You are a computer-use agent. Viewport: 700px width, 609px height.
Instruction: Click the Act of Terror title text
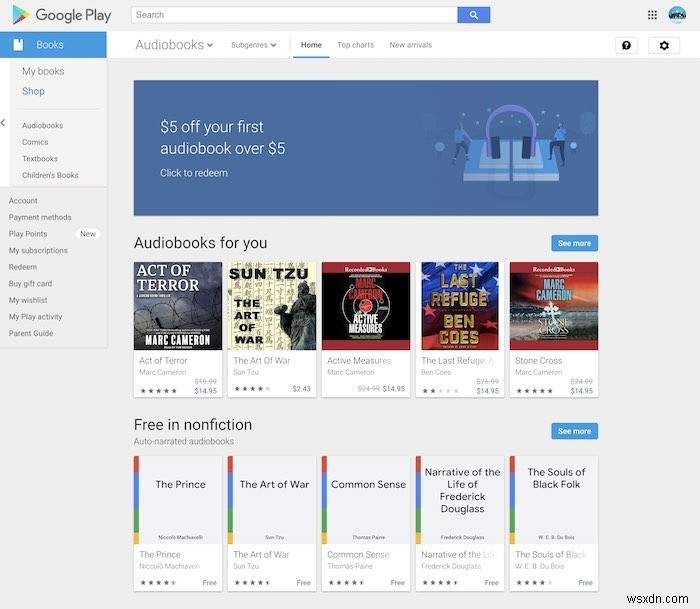[163, 360]
